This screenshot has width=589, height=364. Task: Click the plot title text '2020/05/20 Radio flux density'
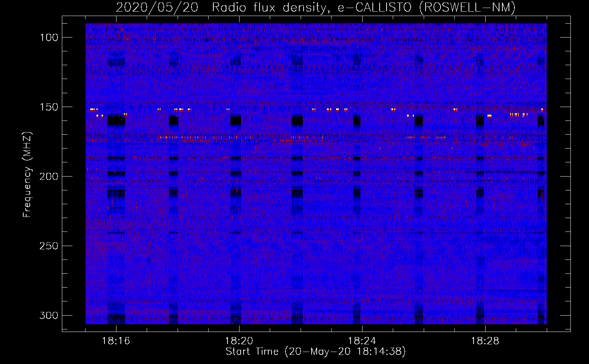(222, 7)
